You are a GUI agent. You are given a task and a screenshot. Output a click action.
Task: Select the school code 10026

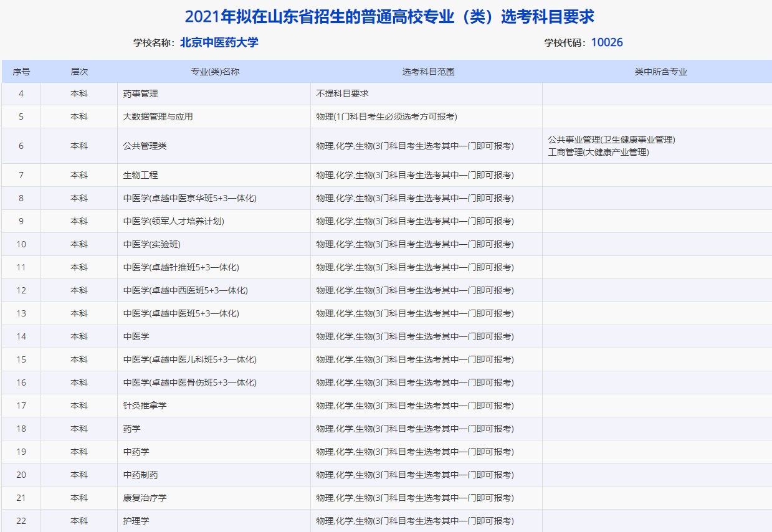(x=612, y=43)
